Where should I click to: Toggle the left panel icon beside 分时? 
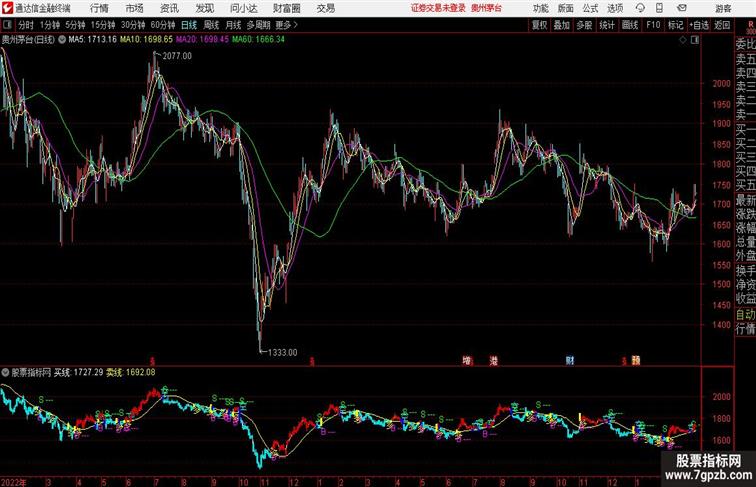(7, 25)
